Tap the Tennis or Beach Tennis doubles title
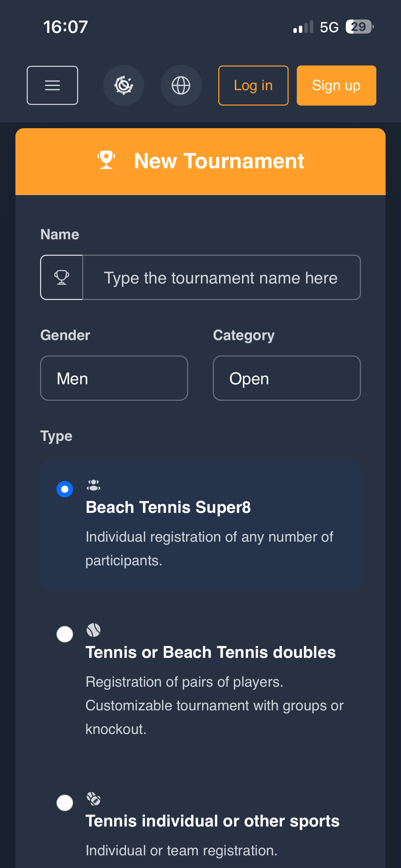This screenshot has width=401, height=868. 210,652
